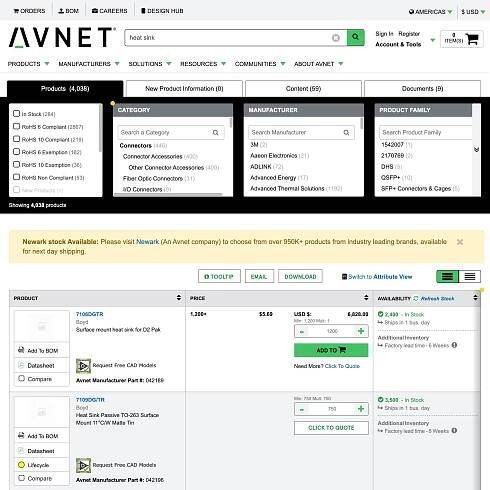Screen dimensions: 490x490
Task: Info icon beside 7106DGTR factory lead time
Action: (454, 345)
